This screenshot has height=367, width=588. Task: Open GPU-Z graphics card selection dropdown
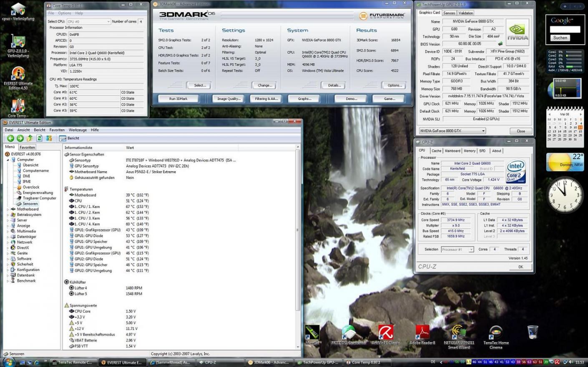[x=452, y=131]
